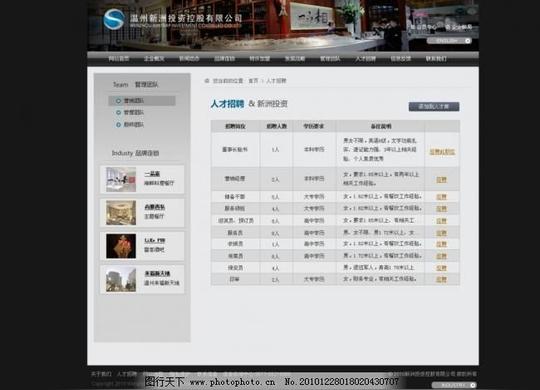Click the dark button above the recruitment table

(x=434, y=107)
